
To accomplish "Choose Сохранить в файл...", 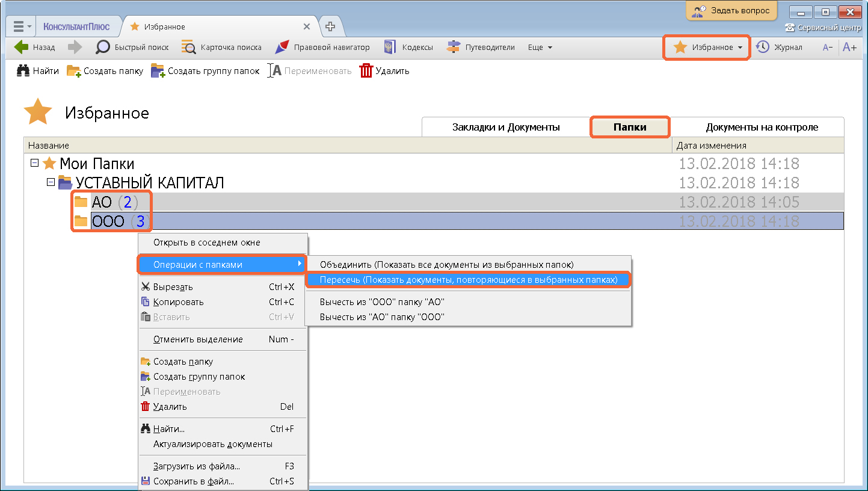I will (223, 481).
